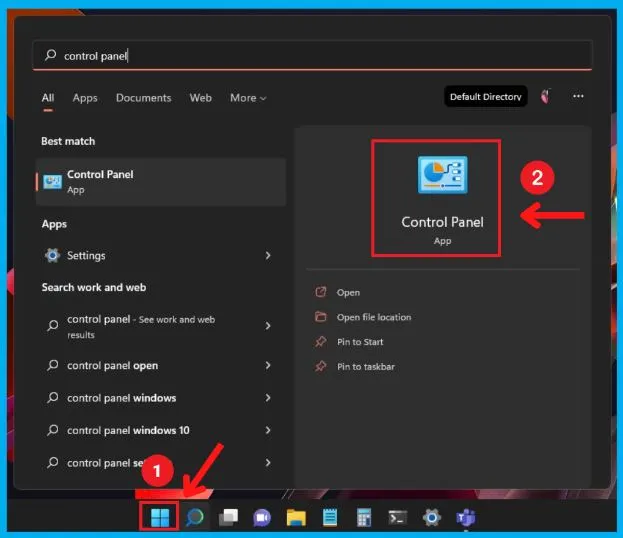This screenshot has width=623, height=538.
Task: Choose Open file location
Action: pos(374,317)
